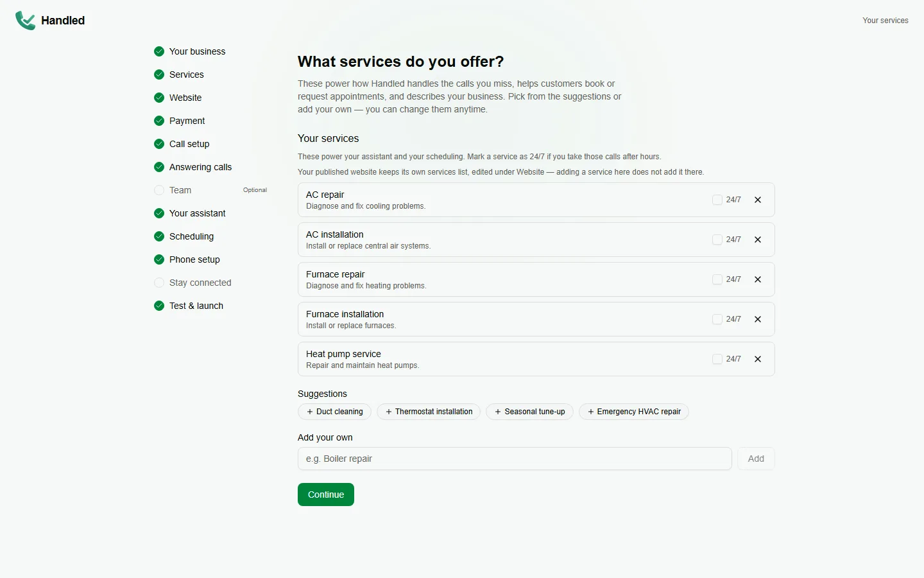Remove Heat pump service with X icon
Screen dimensions: 924x578
[x=758, y=359]
